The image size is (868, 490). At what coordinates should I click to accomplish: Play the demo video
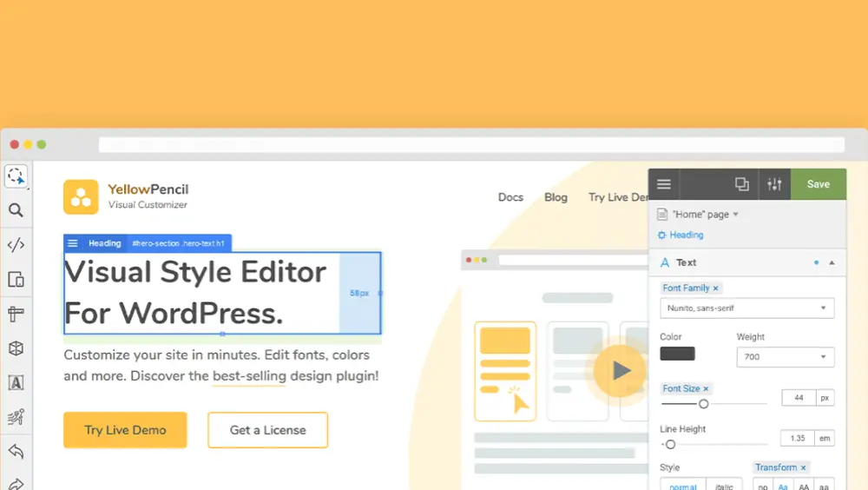tap(620, 370)
